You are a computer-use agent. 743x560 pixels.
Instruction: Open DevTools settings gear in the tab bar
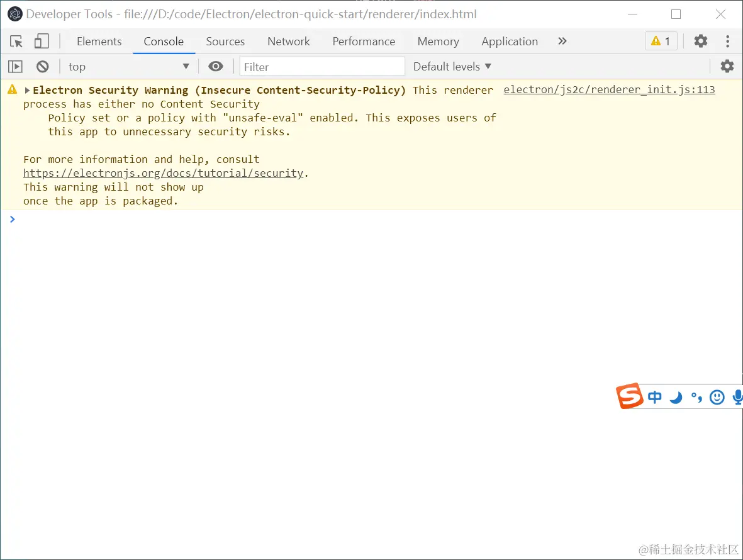[700, 42]
